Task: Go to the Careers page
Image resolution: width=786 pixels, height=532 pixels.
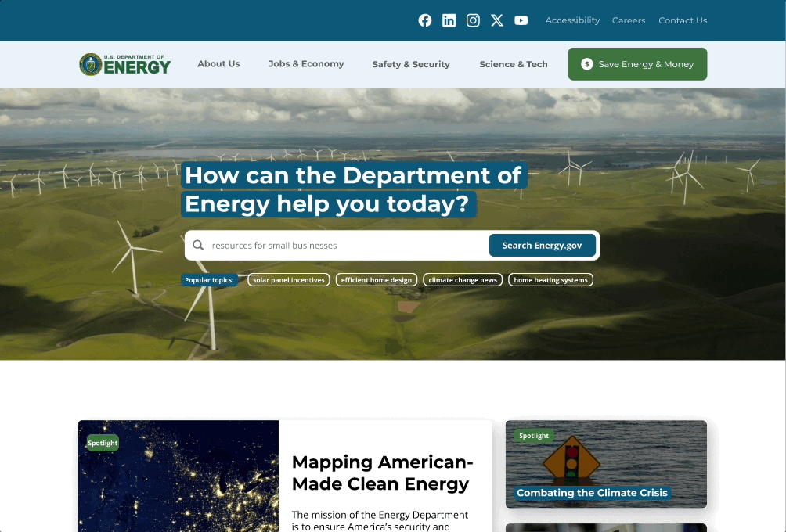Action: (629, 20)
